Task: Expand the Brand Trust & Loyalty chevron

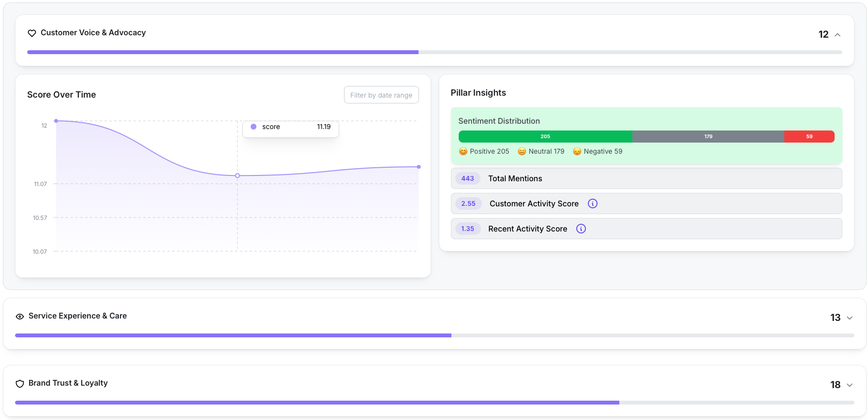Action: (x=850, y=385)
